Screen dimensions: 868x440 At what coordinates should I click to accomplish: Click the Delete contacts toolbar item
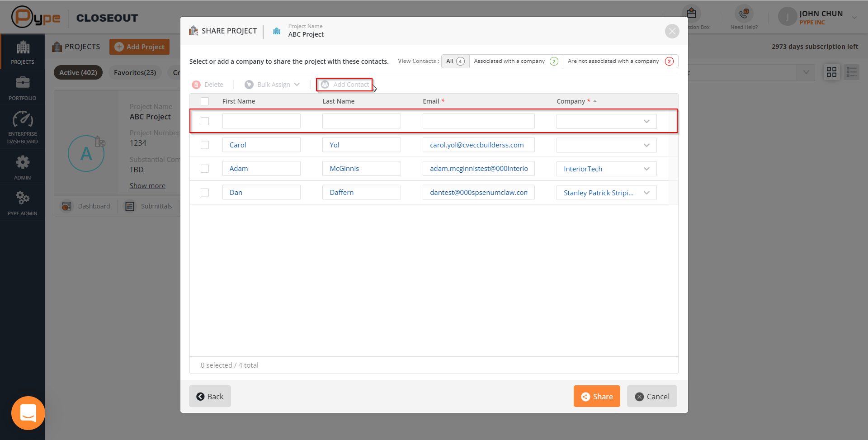point(208,85)
